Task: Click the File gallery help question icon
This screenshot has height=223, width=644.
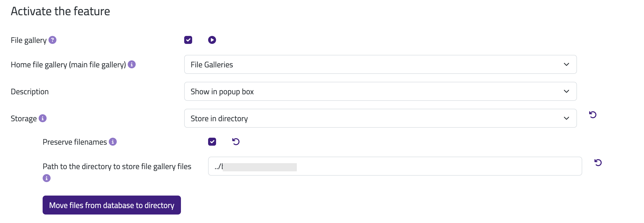Action: coord(52,40)
